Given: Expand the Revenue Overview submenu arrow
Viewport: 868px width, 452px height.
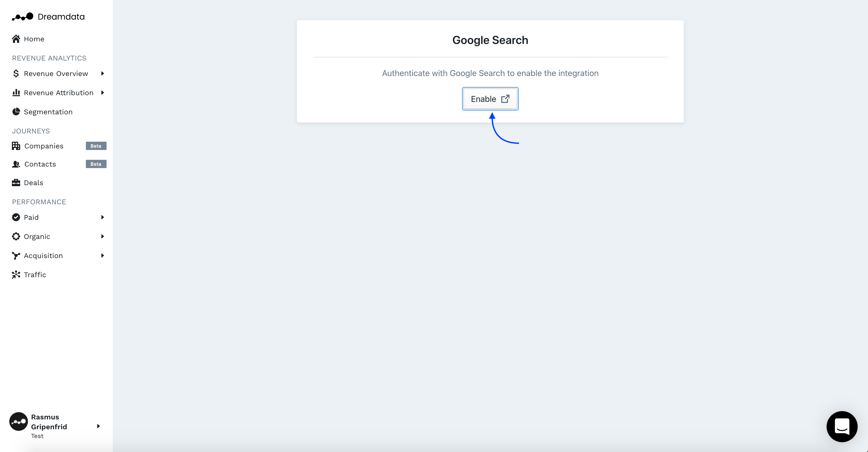Looking at the screenshot, I should pyautogui.click(x=102, y=73).
